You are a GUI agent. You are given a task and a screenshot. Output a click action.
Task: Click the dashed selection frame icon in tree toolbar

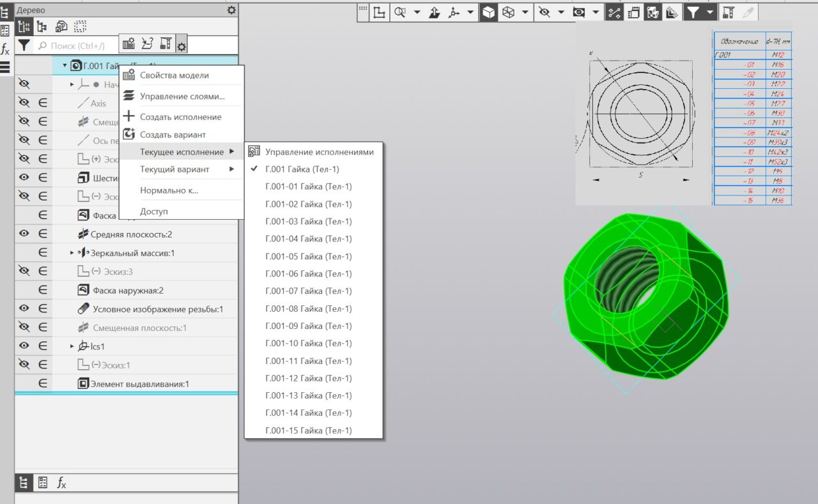click(80, 27)
